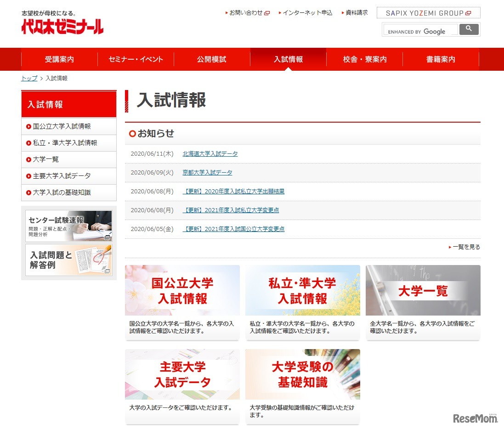The width and height of the screenshot is (504, 429).
Task: Open the 京都大学入試データ news link
Action: (207, 173)
